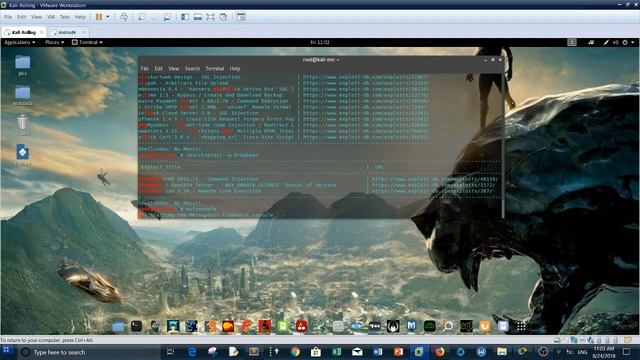Viewport: 640px width, 360px height.
Task: Click inside the terminal output area
Action: tap(320, 146)
